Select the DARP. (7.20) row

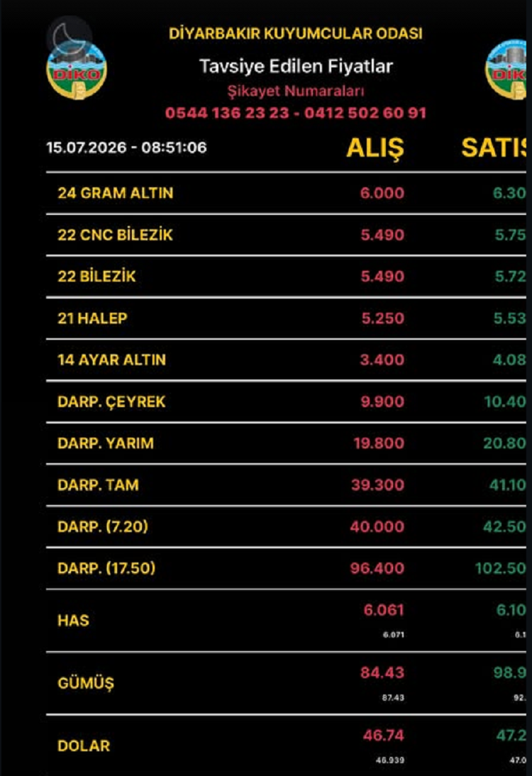tap(286, 526)
